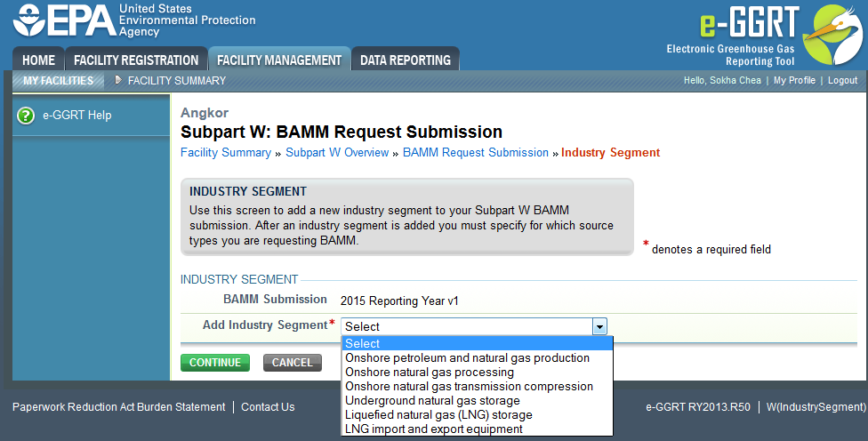Click the Add Industry Segment combo box field
868x441 pixels.
point(474,326)
